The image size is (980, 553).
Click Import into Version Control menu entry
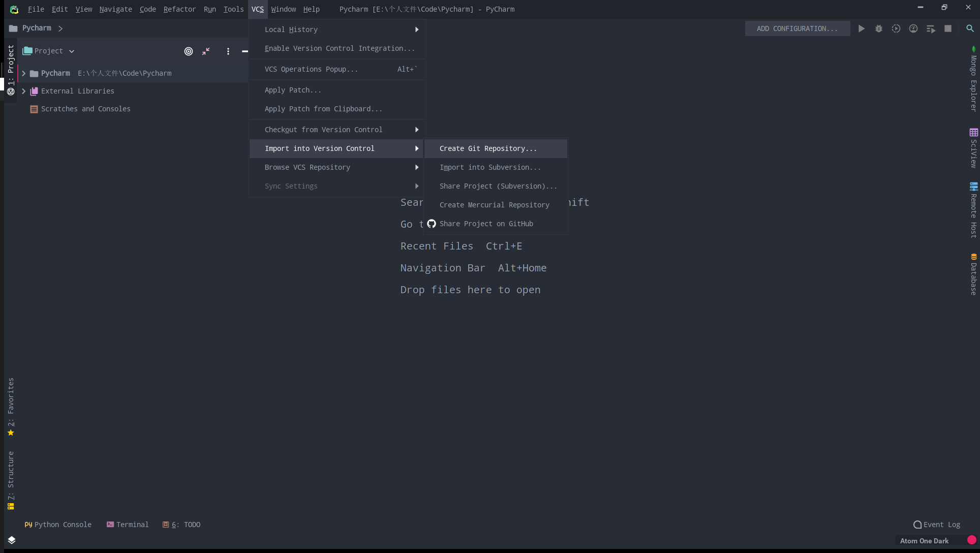[x=336, y=148]
